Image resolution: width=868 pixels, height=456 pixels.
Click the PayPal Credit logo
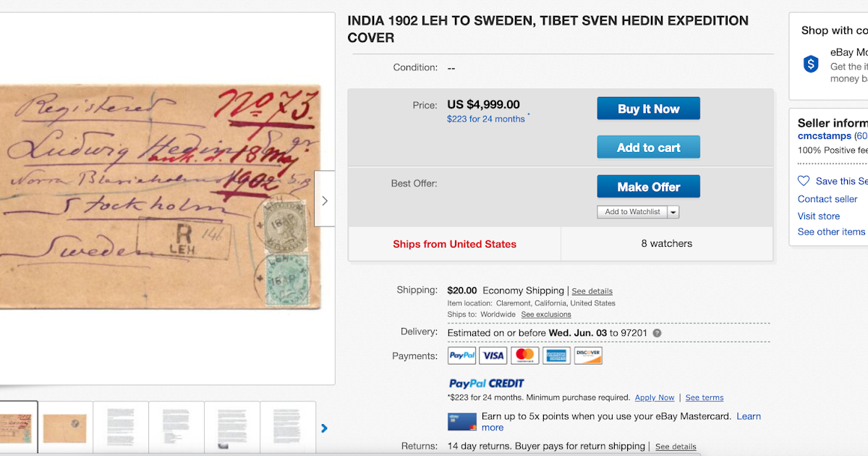(484, 383)
